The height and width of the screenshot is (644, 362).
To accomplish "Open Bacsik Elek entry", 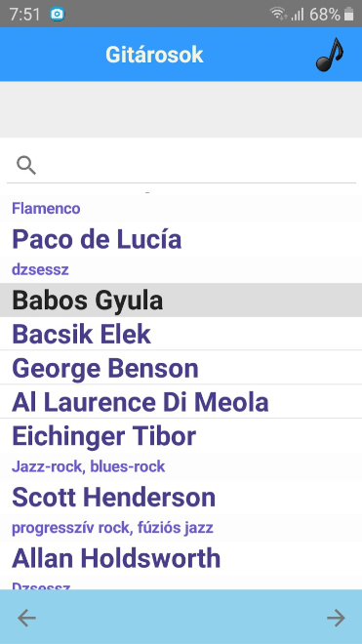I will point(181,334).
